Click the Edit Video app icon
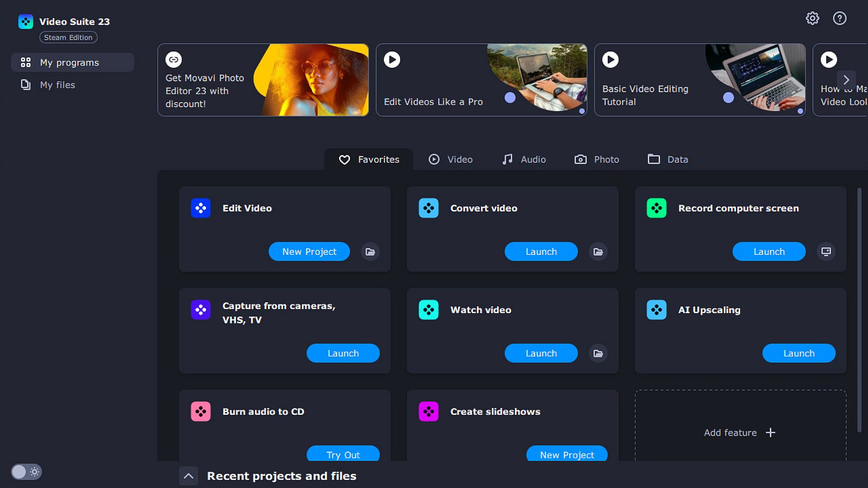This screenshot has height=488, width=868. point(201,208)
